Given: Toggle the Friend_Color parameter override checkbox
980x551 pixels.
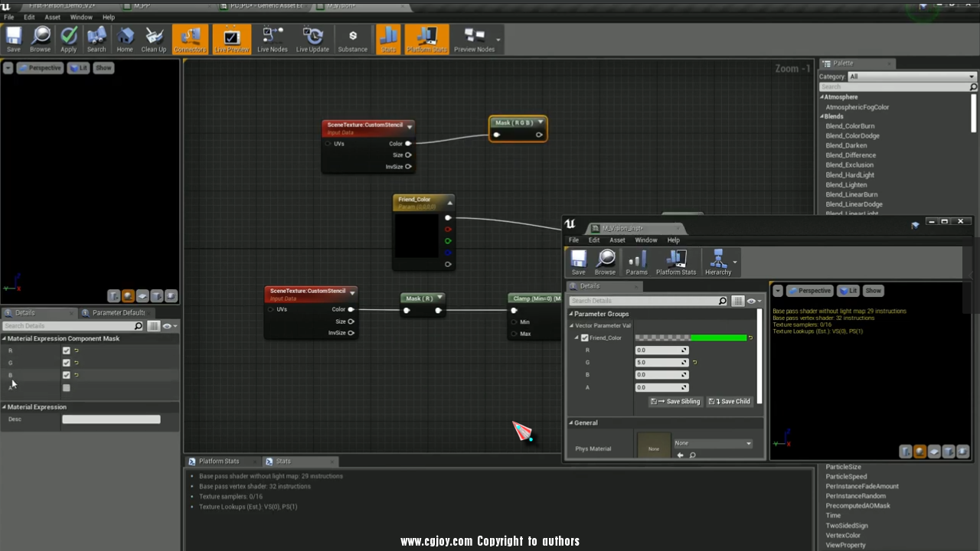Looking at the screenshot, I should click(585, 337).
